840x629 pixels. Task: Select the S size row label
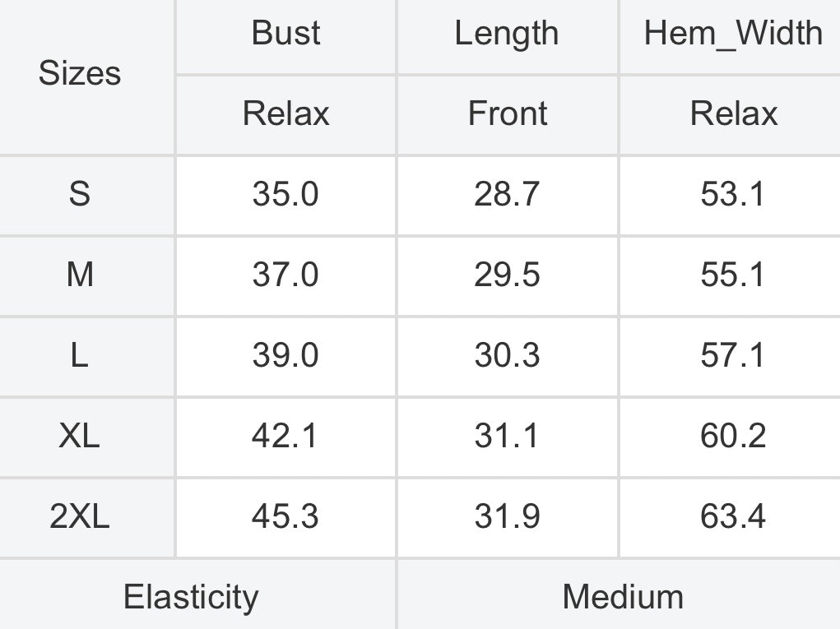pyautogui.click(x=79, y=193)
